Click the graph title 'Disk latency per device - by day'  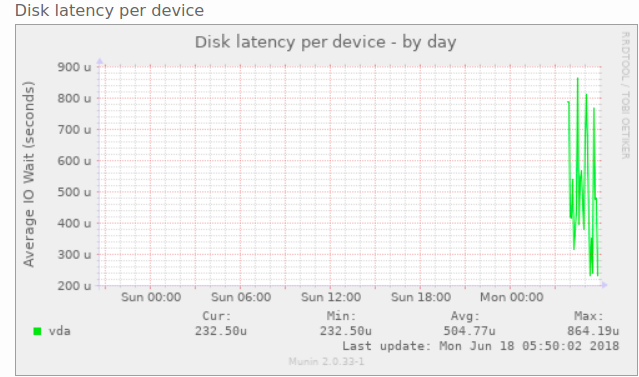click(325, 42)
